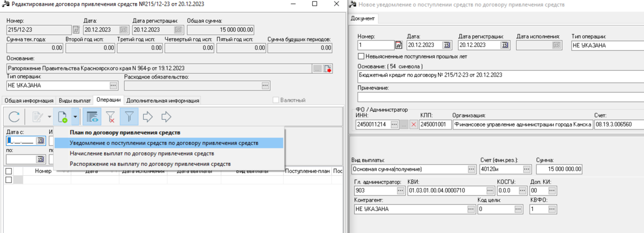Open the dropdown arrow beside the edit document icon
644x233 pixels.
pyautogui.click(x=49, y=116)
